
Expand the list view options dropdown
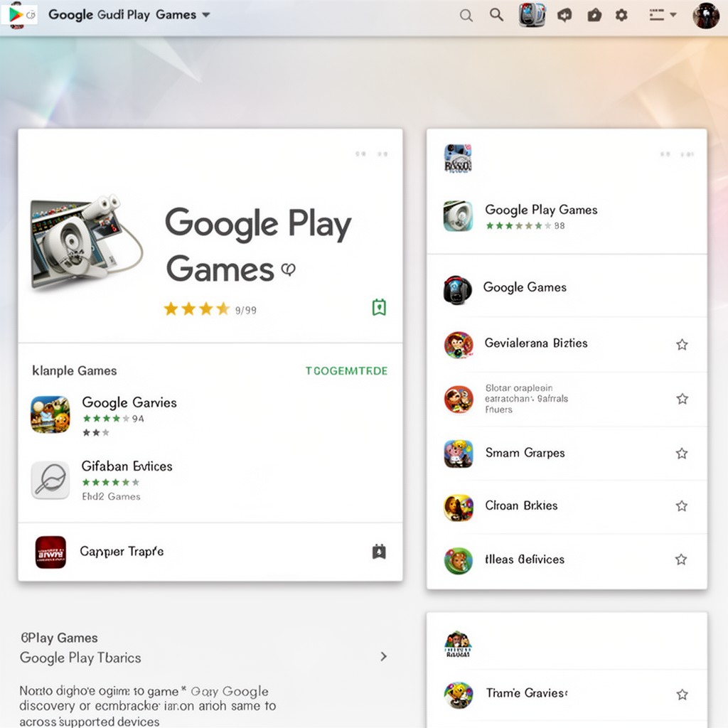pos(663,16)
